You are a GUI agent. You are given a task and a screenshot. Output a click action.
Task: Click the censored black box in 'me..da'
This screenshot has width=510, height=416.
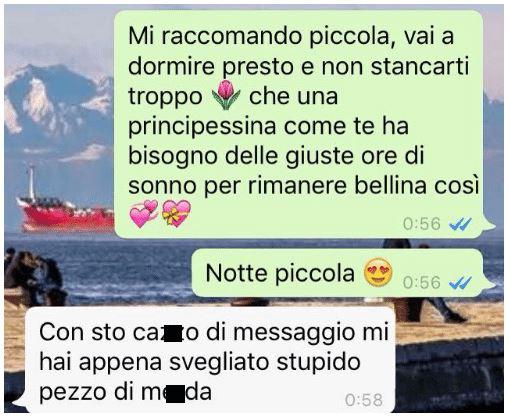point(176,393)
